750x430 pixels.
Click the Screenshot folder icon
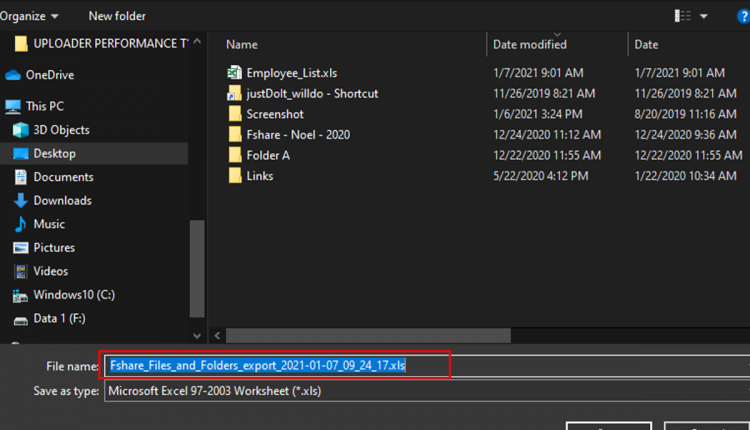point(235,114)
